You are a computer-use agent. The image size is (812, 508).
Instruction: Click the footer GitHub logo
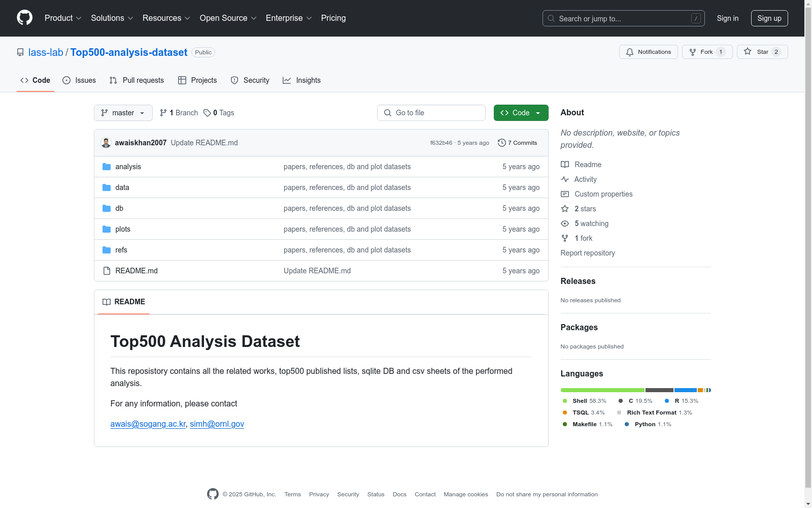pyautogui.click(x=213, y=494)
